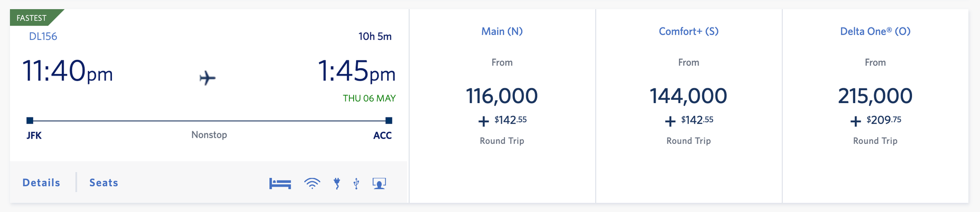Click the personal entertainment screen icon

[379, 183]
